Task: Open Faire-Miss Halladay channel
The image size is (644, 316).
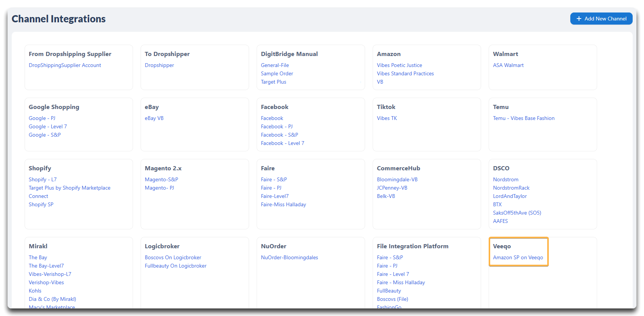Action: point(283,204)
